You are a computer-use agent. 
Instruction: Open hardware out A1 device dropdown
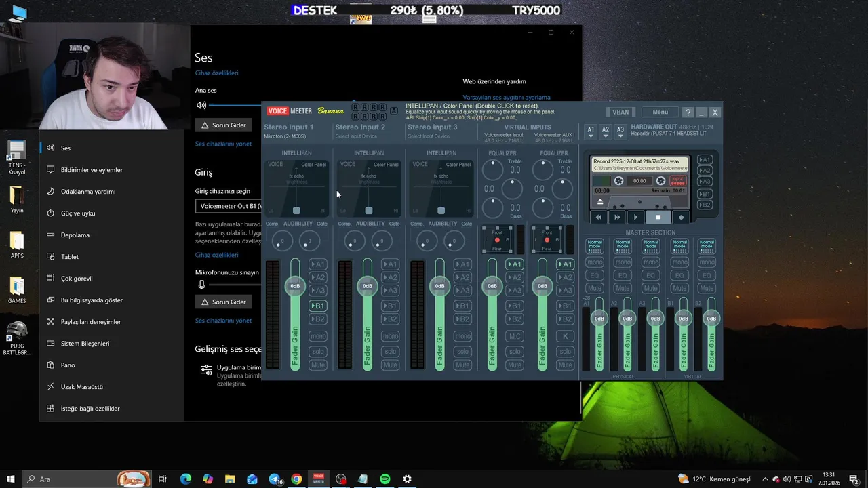[x=591, y=131]
